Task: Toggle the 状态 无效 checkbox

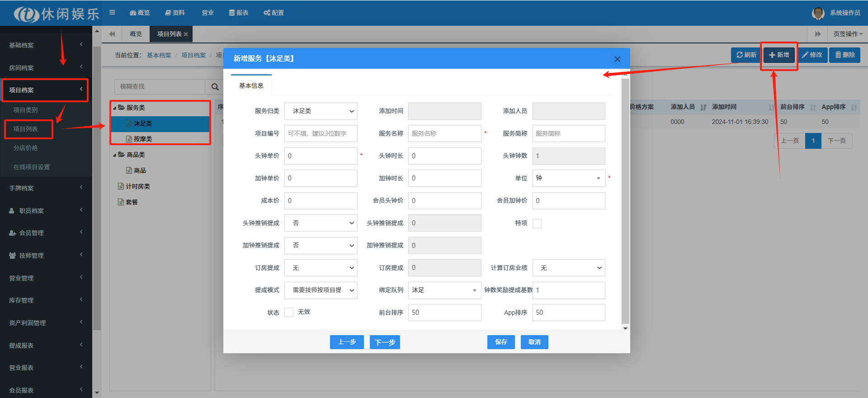Action: pyautogui.click(x=289, y=313)
